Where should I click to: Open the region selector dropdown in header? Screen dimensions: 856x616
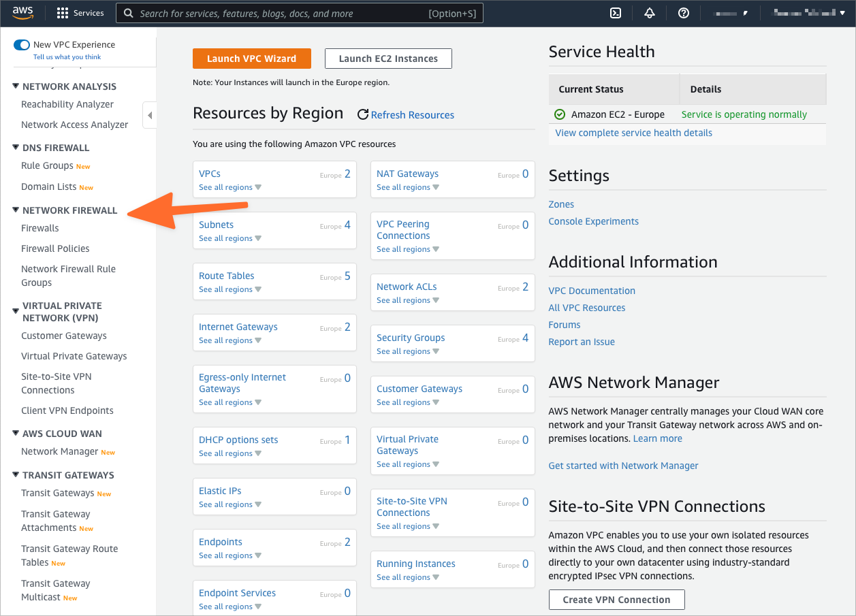(x=730, y=13)
